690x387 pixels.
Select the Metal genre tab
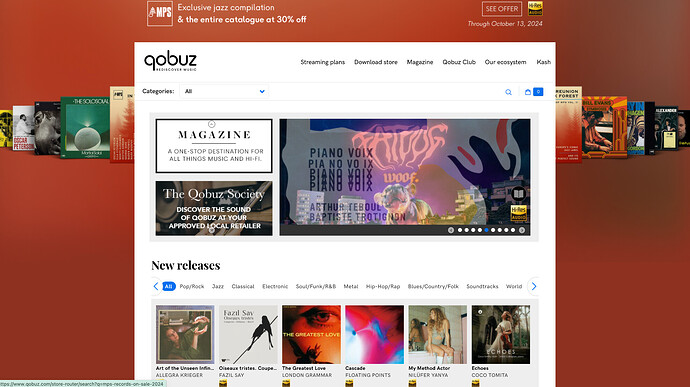pyautogui.click(x=351, y=286)
